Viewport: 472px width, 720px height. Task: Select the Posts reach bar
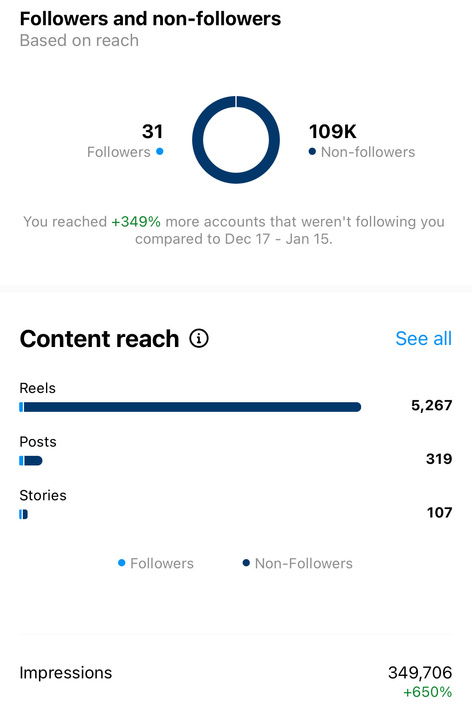pos(31,461)
